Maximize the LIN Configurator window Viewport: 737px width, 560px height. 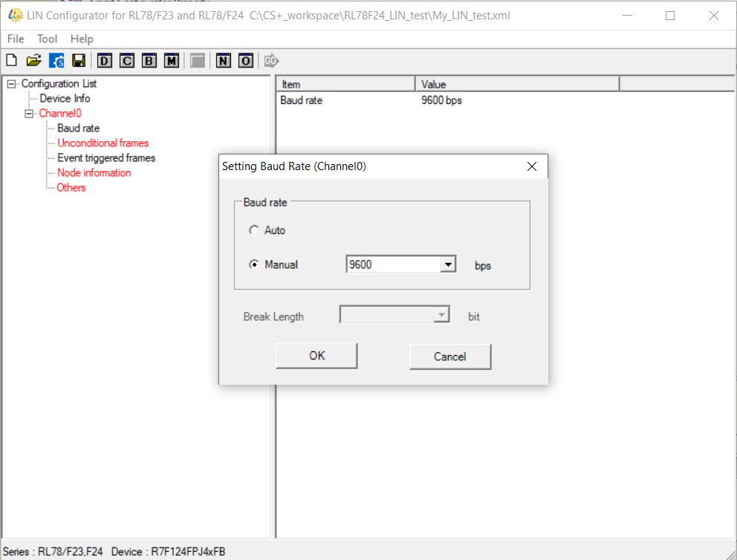pyautogui.click(x=670, y=16)
